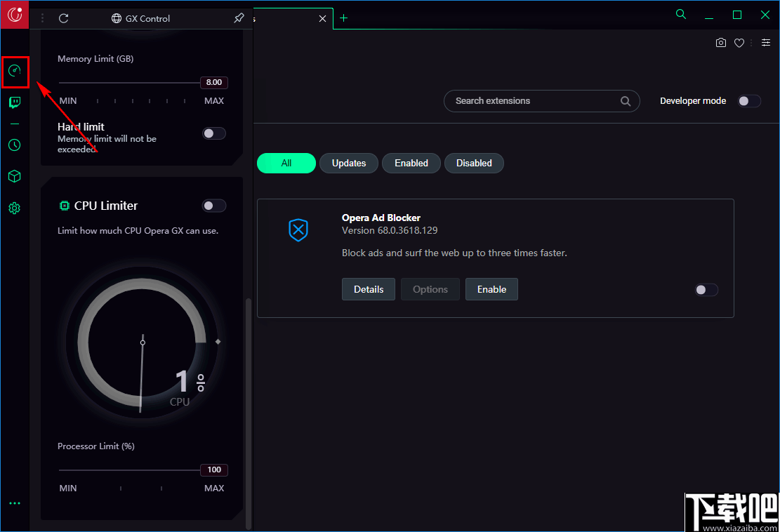
Task: Click 'Limit how much CPU Opera GX can use.'
Action: point(138,231)
